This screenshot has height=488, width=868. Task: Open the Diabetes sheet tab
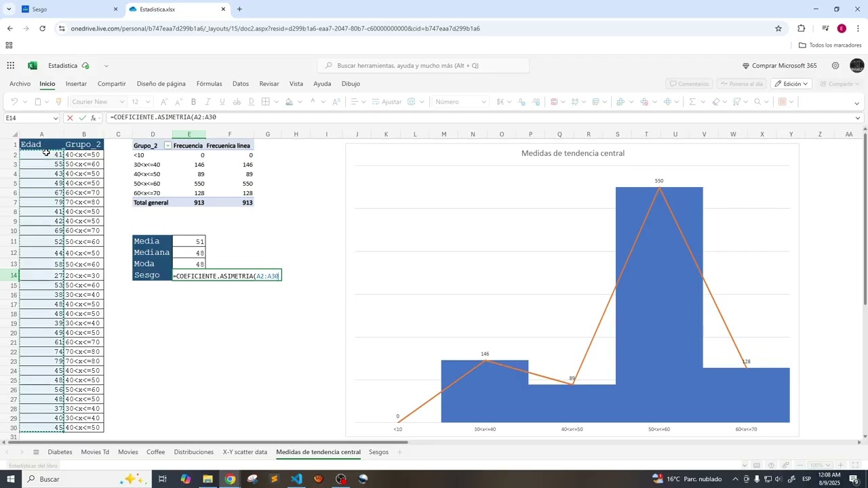60,452
